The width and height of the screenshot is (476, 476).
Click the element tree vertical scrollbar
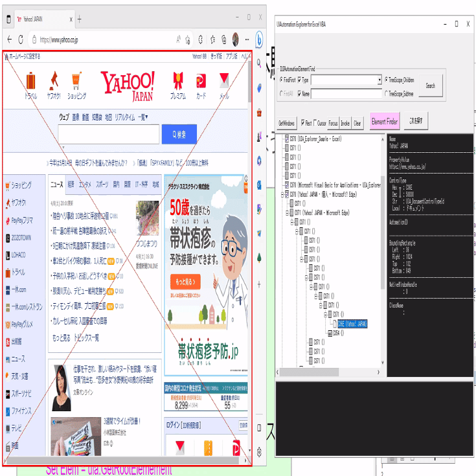point(383,232)
